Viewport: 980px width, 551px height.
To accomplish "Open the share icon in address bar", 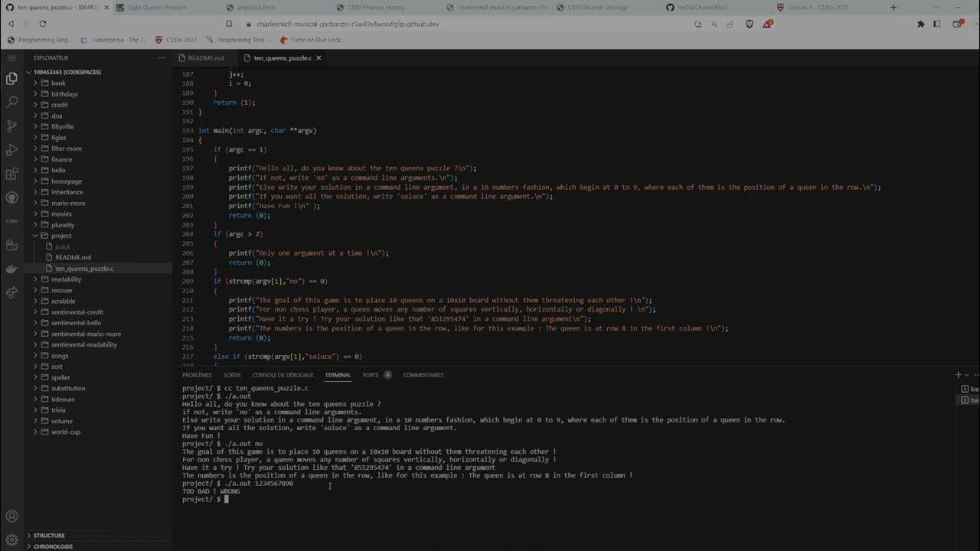I will [x=731, y=24].
